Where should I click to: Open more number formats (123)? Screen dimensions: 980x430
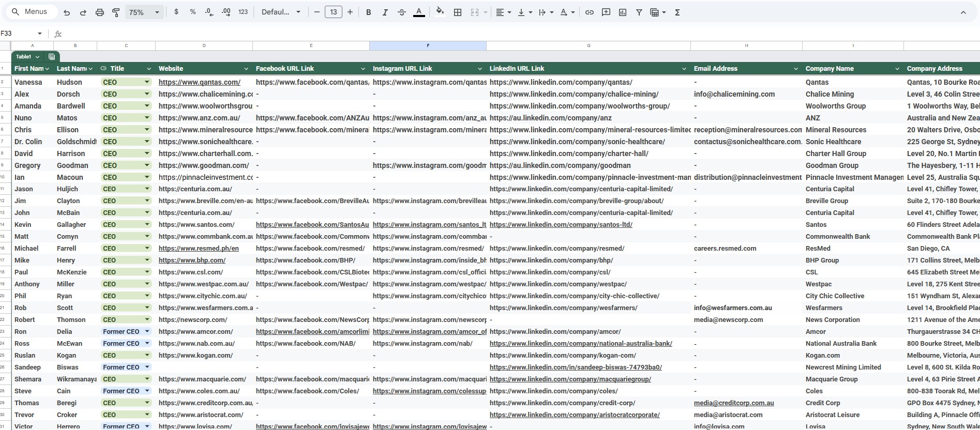[x=243, y=12]
